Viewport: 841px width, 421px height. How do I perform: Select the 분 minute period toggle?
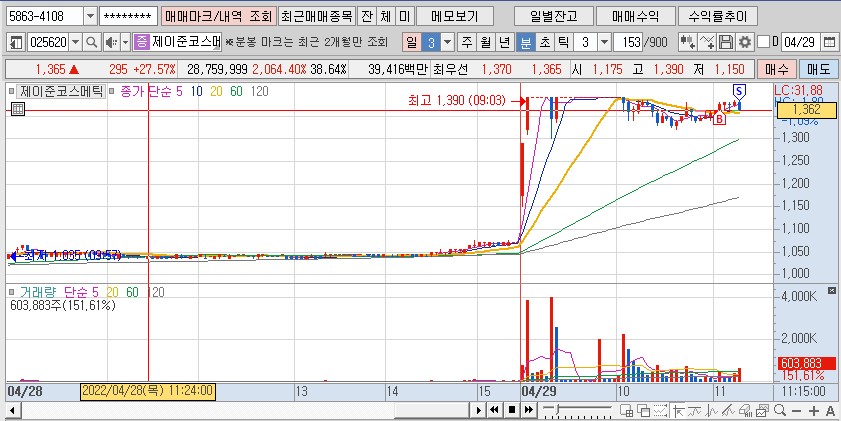tap(526, 42)
